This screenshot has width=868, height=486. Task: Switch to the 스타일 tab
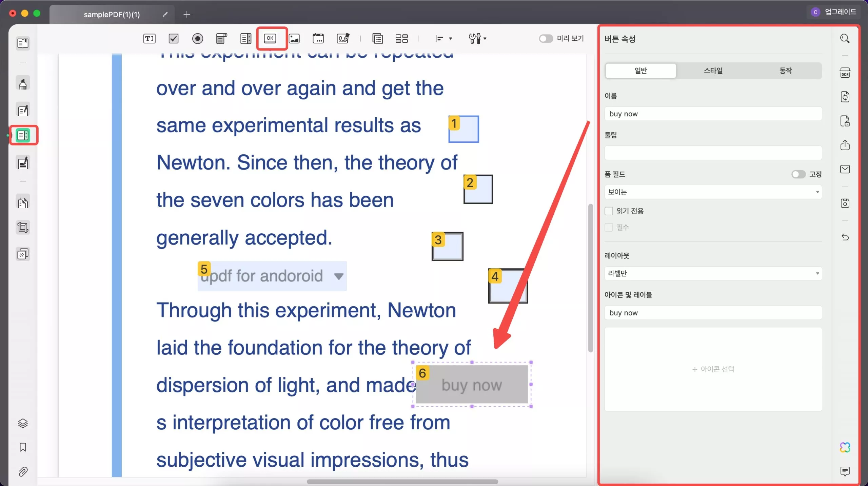(x=713, y=71)
